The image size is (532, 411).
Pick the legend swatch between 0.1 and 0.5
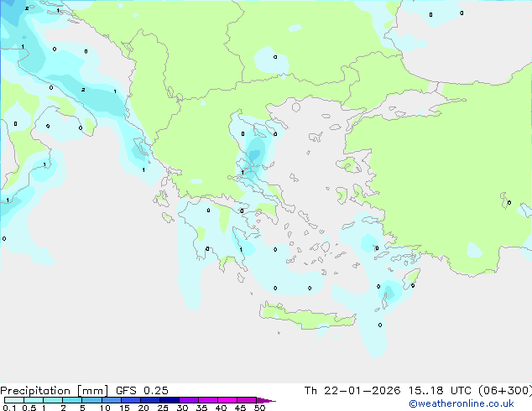[14, 400]
